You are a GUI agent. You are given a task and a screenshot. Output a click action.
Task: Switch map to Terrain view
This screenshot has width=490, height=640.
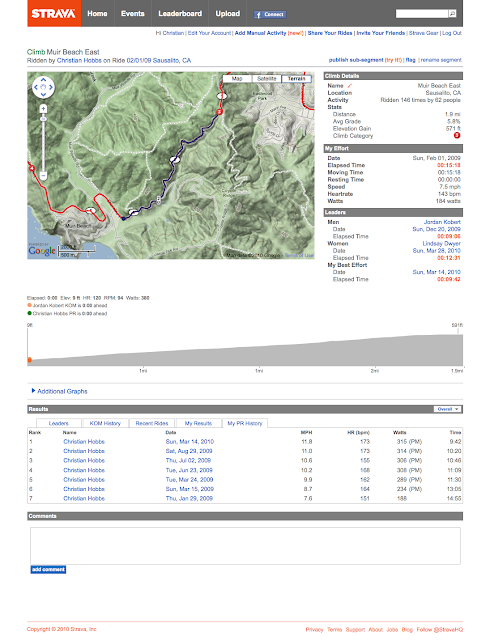296,78
